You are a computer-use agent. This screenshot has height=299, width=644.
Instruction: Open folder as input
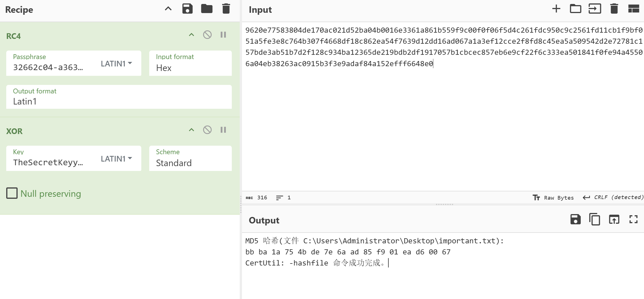[x=575, y=9]
